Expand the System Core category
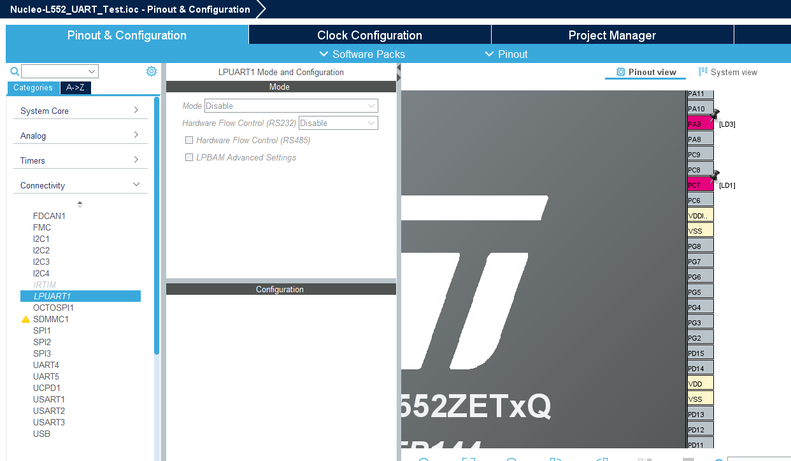Screen dimensions: 791x461 click(x=80, y=110)
